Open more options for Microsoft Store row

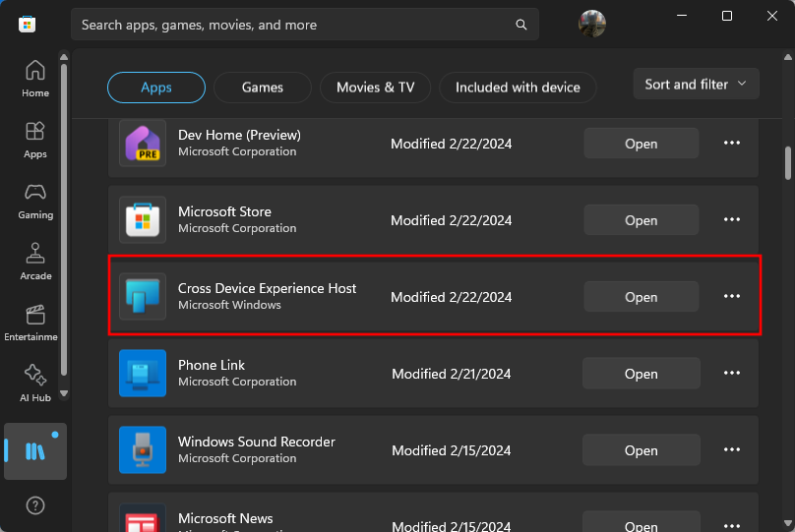tap(732, 219)
